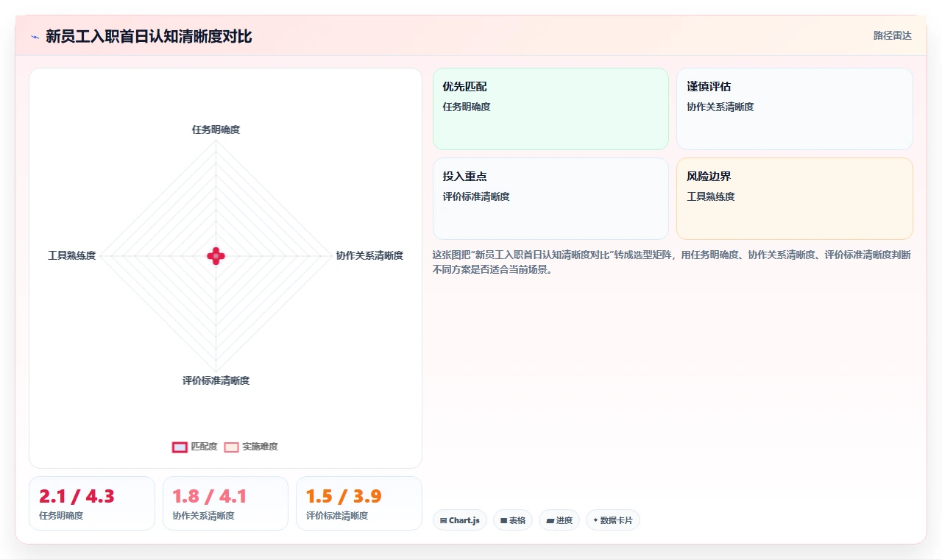Click the 评价标准清晰度 radar axis label
The image size is (942, 560).
click(216, 380)
